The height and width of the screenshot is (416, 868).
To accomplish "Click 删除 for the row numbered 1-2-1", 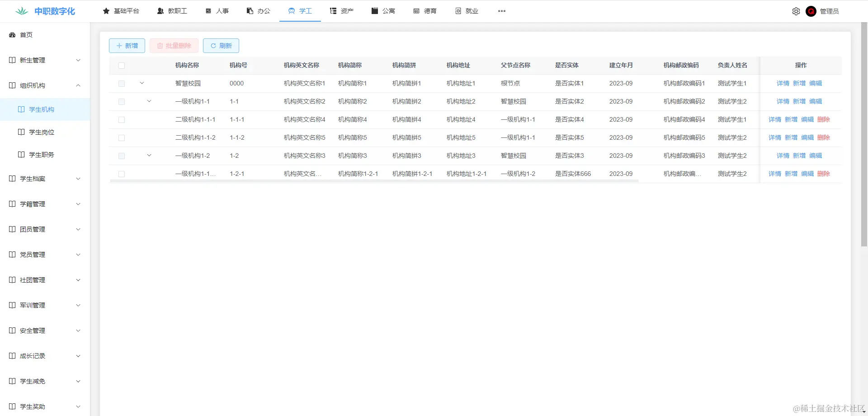I will click(x=824, y=174).
